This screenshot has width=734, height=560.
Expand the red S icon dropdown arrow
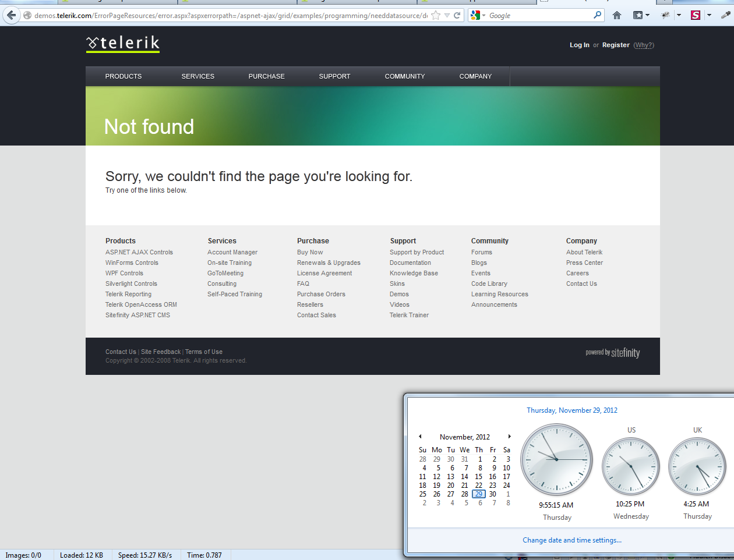pyautogui.click(x=709, y=16)
